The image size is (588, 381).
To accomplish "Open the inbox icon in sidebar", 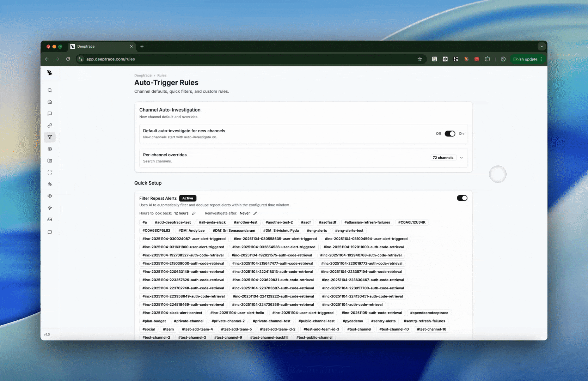I will tap(50, 219).
